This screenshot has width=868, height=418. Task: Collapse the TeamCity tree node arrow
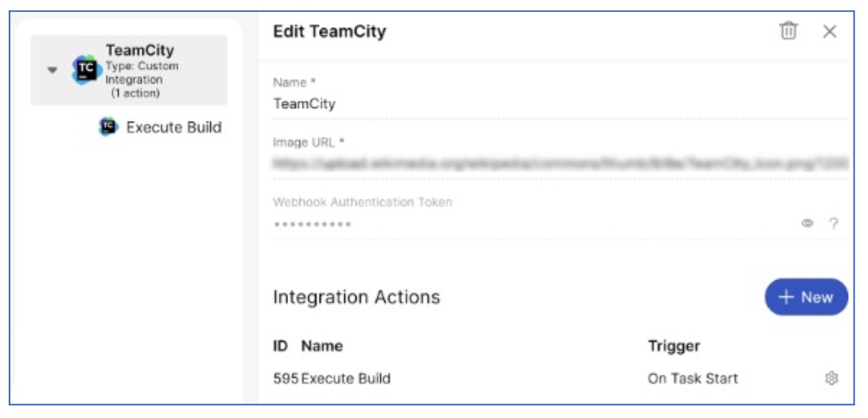[x=52, y=70]
